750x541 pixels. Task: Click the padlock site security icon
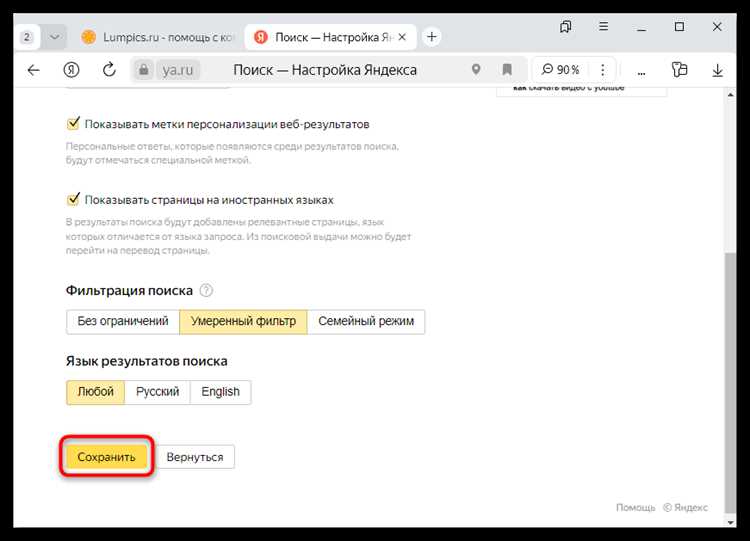tap(143, 70)
